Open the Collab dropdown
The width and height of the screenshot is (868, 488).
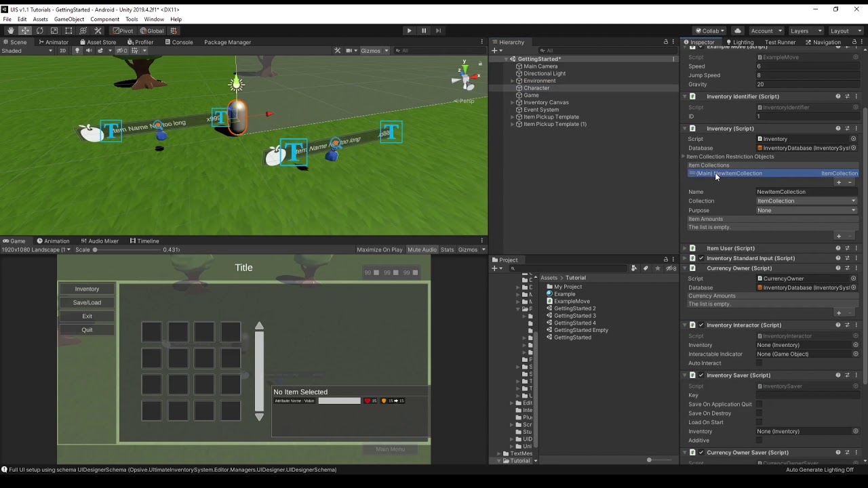tap(710, 30)
